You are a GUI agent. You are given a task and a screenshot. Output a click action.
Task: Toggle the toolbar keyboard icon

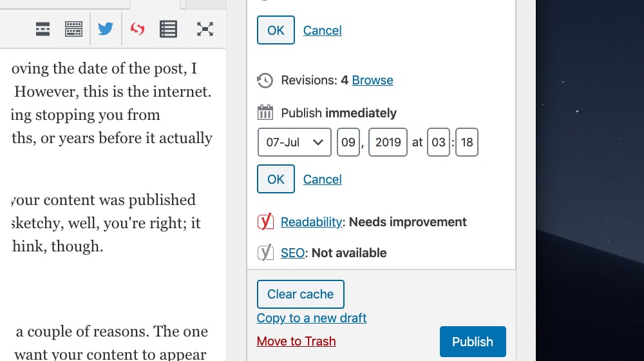(x=73, y=29)
